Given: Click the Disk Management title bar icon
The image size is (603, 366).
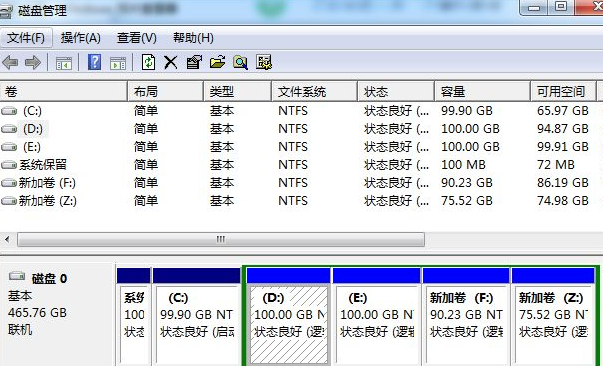Looking at the screenshot, I should 6,12.
